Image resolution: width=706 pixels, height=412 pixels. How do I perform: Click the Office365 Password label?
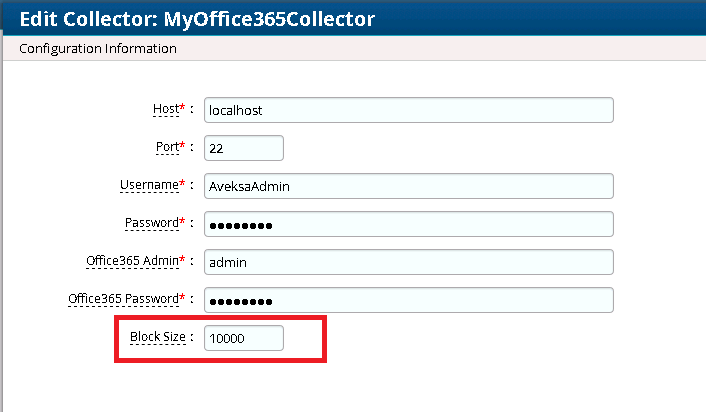(x=122, y=298)
